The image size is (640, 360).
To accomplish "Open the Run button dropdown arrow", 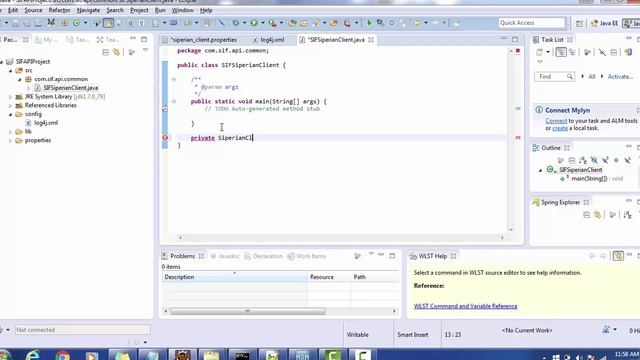I will pyautogui.click(x=262, y=23).
